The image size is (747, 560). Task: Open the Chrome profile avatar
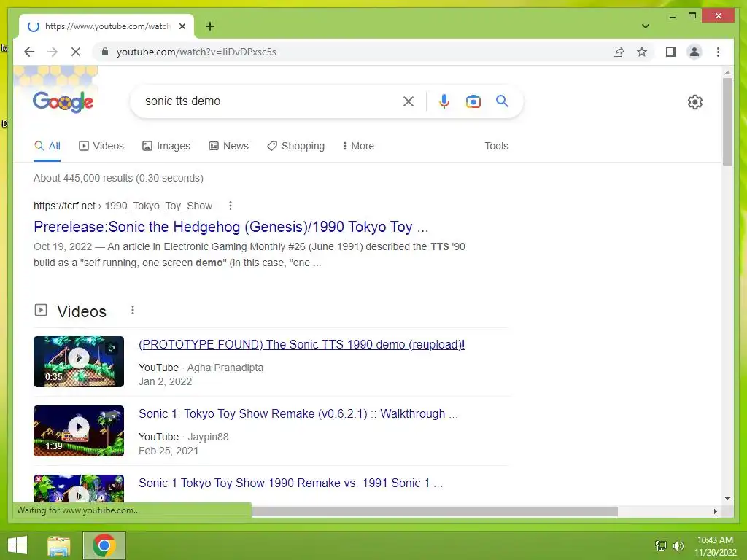694,52
